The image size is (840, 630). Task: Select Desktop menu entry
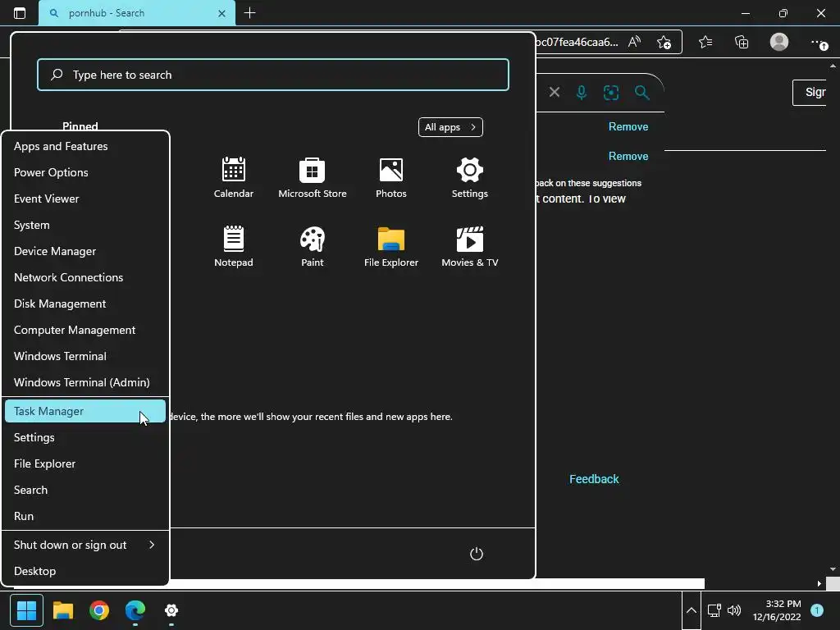click(85, 571)
